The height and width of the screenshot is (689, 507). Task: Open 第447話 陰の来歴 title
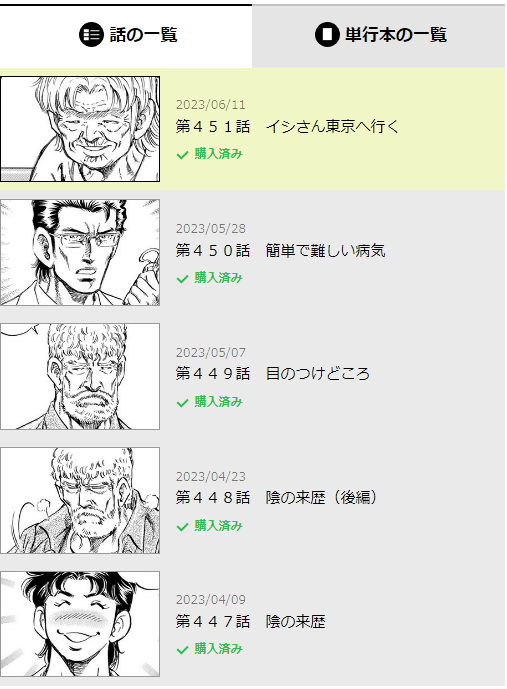click(x=250, y=622)
